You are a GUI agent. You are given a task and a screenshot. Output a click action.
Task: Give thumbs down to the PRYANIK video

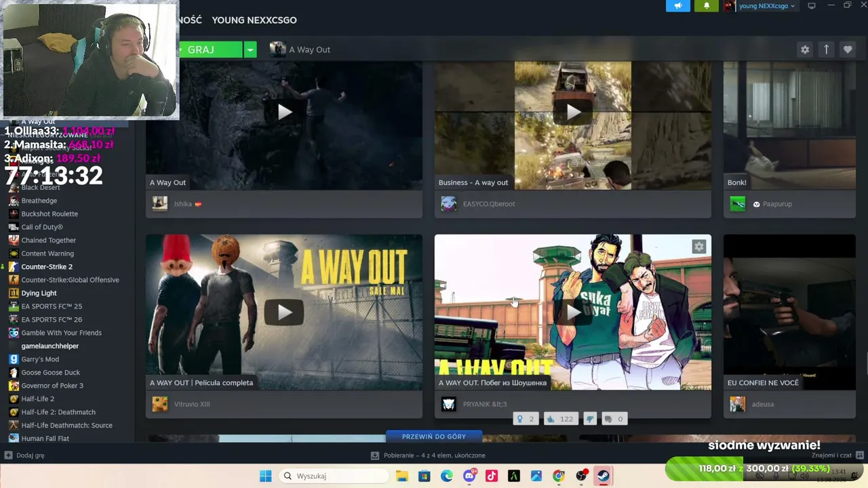(590, 419)
